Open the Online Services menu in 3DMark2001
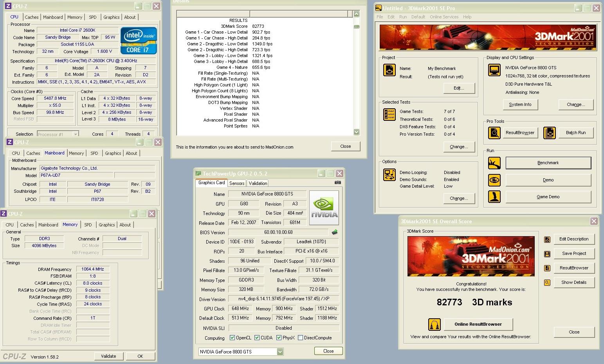This screenshot has height=364, width=604. click(x=444, y=17)
